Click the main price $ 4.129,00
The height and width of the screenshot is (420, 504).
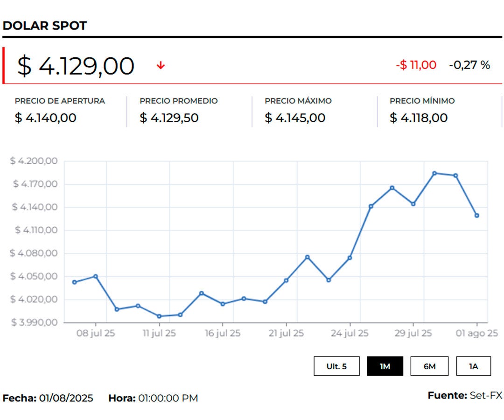[x=76, y=66]
